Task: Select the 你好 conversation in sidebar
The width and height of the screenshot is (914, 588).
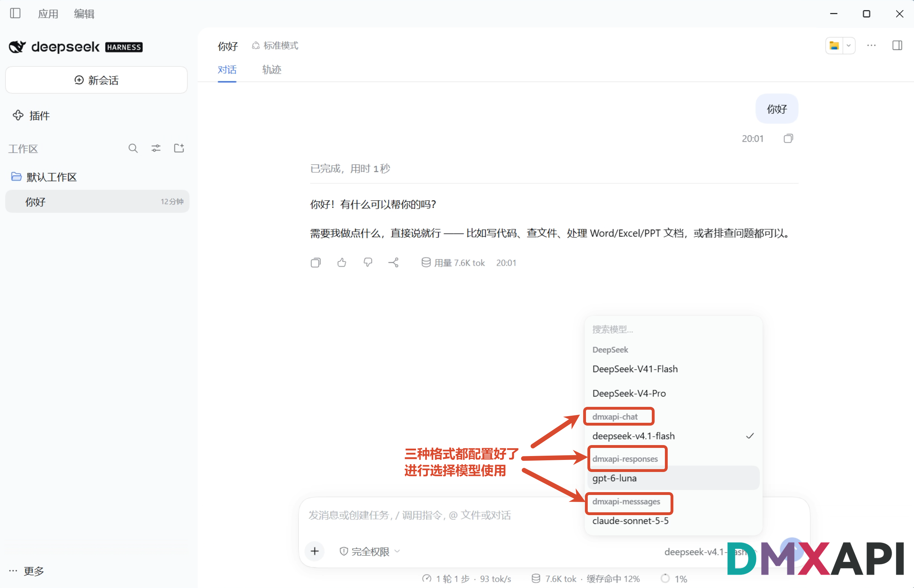Action: [x=97, y=201]
